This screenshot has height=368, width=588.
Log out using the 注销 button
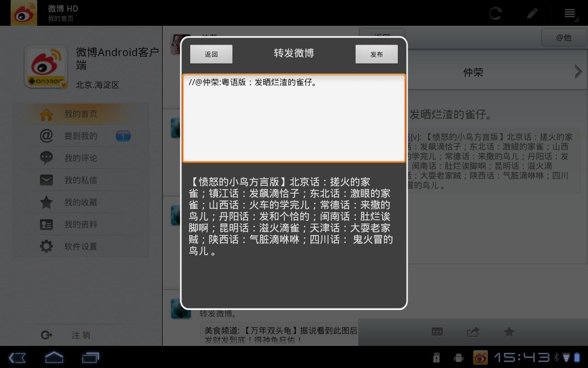click(x=81, y=335)
